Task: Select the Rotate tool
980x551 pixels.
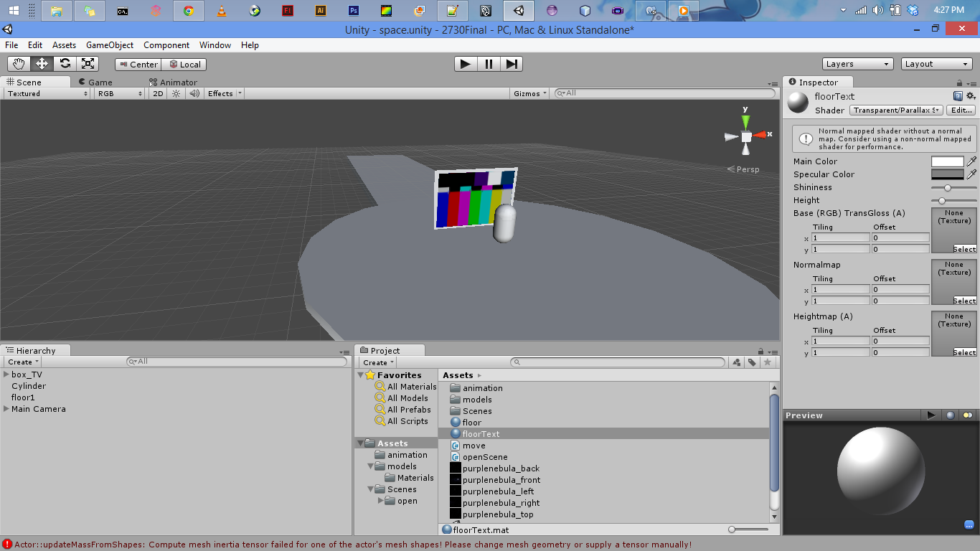Action: (65, 63)
